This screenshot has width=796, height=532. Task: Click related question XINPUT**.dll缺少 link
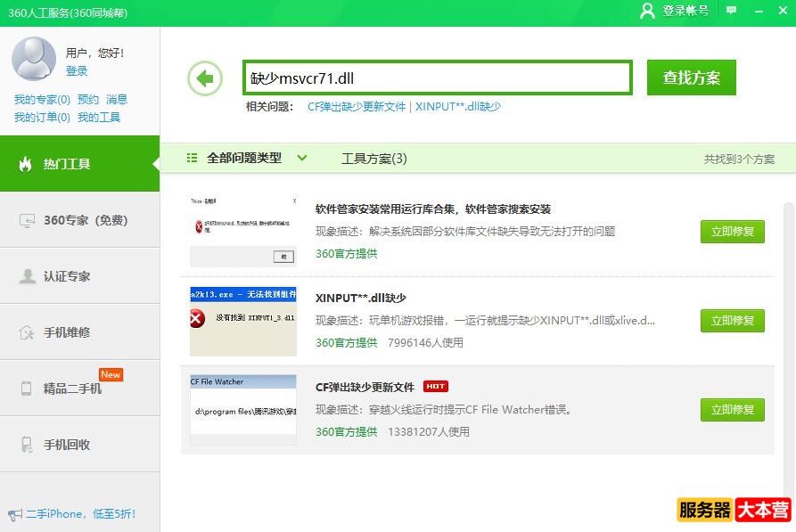click(x=458, y=107)
